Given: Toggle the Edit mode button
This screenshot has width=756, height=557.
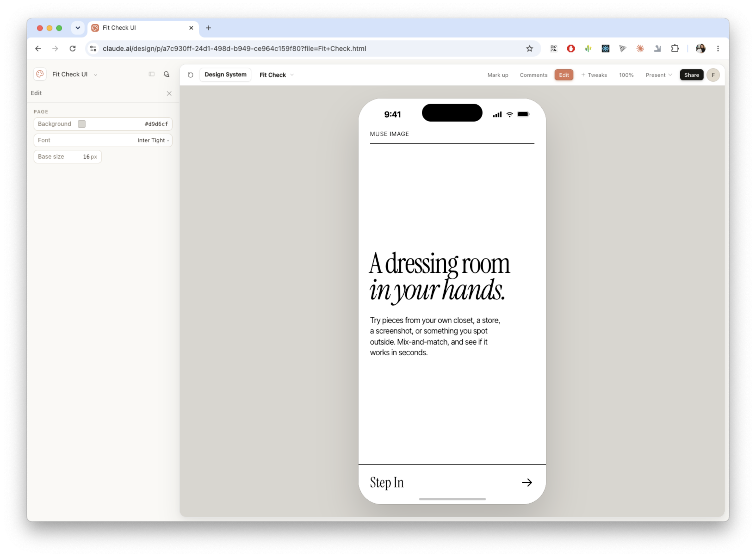Looking at the screenshot, I should 564,75.
